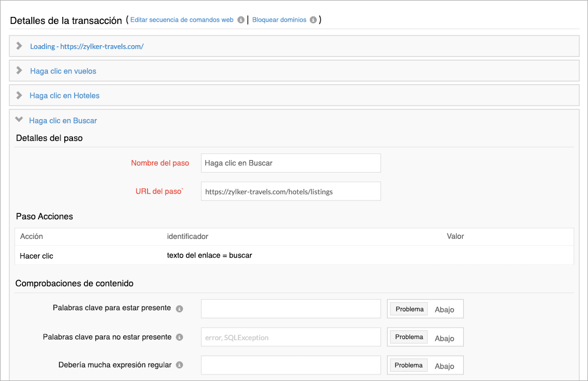Click the Nombre del paso input field

point(291,163)
